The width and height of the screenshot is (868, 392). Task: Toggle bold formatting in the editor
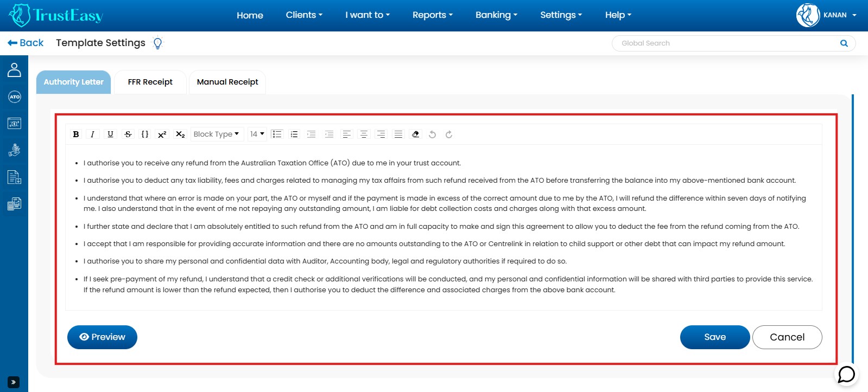tap(76, 134)
